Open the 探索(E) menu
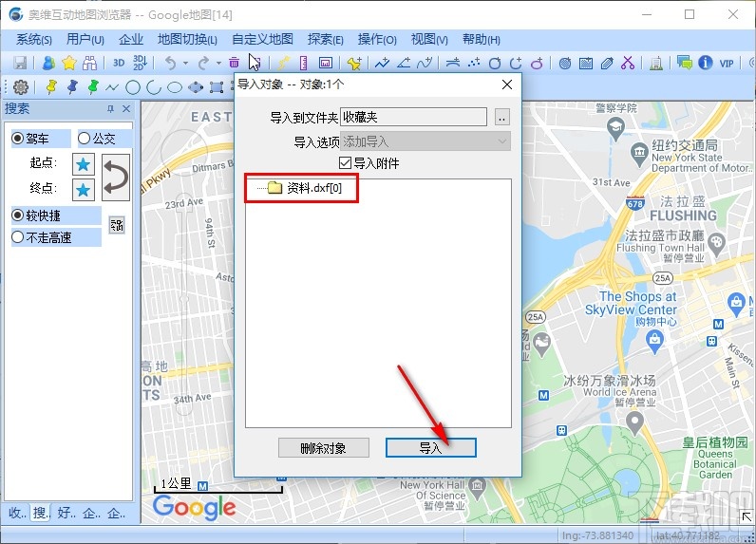Viewport: 756px width, 544px height. 326,40
